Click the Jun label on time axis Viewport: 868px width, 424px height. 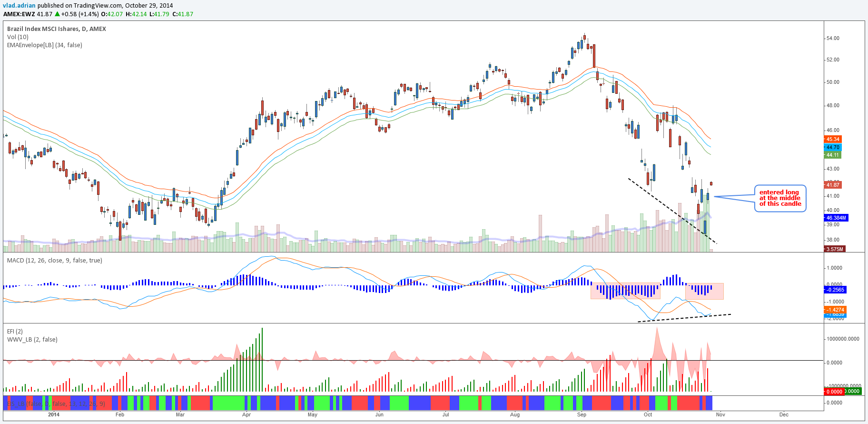pyautogui.click(x=379, y=414)
